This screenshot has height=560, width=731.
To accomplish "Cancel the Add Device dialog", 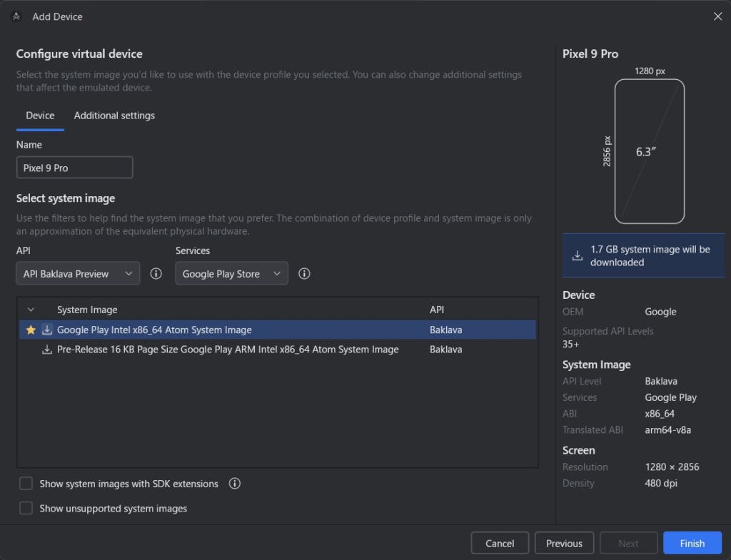I will (x=500, y=543).
